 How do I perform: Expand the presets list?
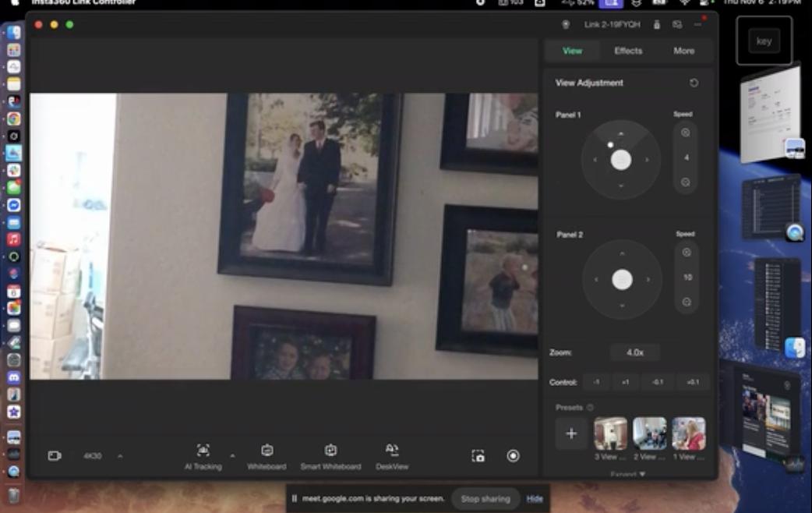pyautogui.click(x=627, y=473)
